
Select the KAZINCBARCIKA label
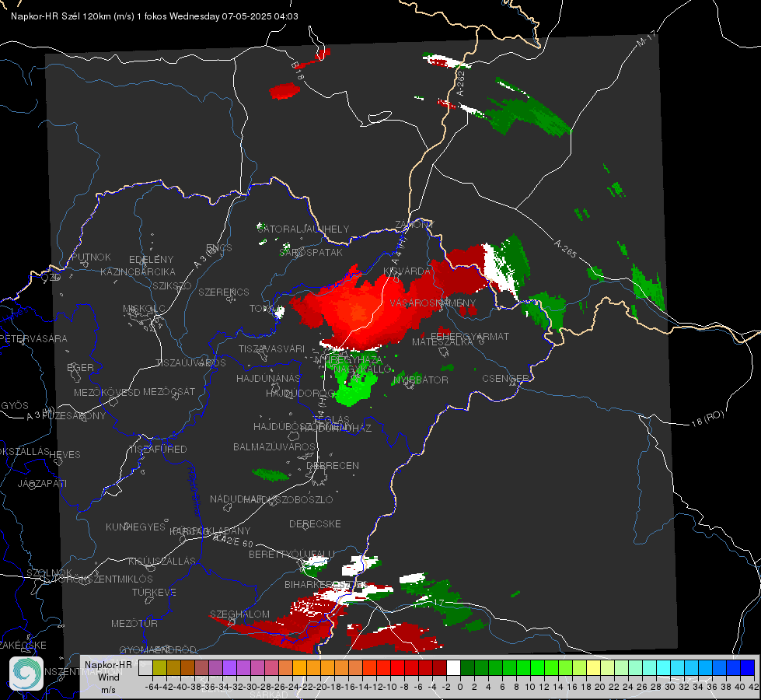138,271
